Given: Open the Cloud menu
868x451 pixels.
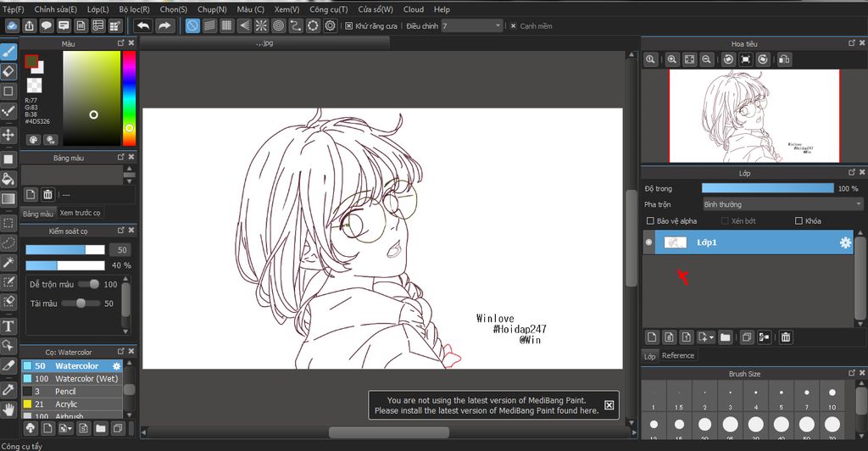Looking at the screenshot, I should [x=414, y=9].
